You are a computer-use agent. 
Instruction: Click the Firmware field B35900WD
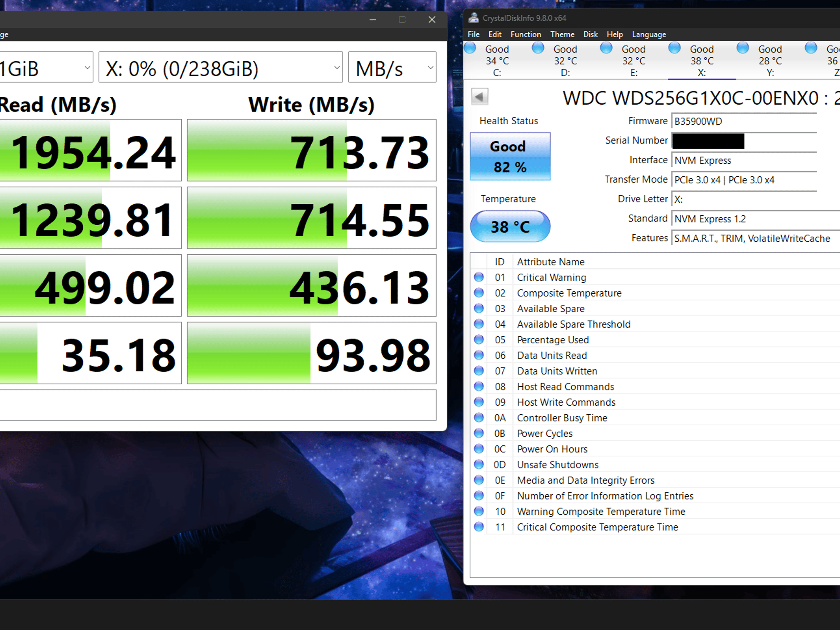coord(744,121)
